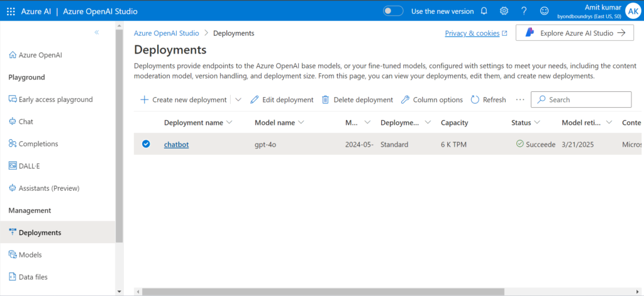
Task: Click the gpt-4o model name cell
Action: [265, 144]
